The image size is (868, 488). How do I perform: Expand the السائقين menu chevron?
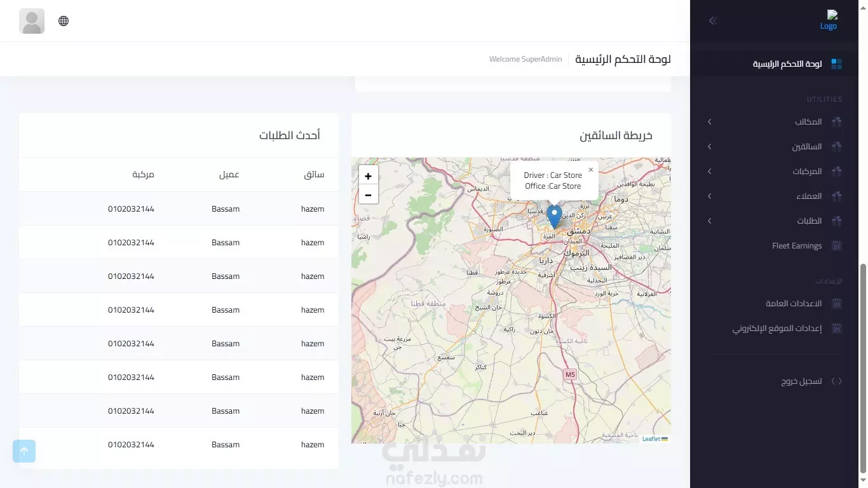[x=710, y=147]
